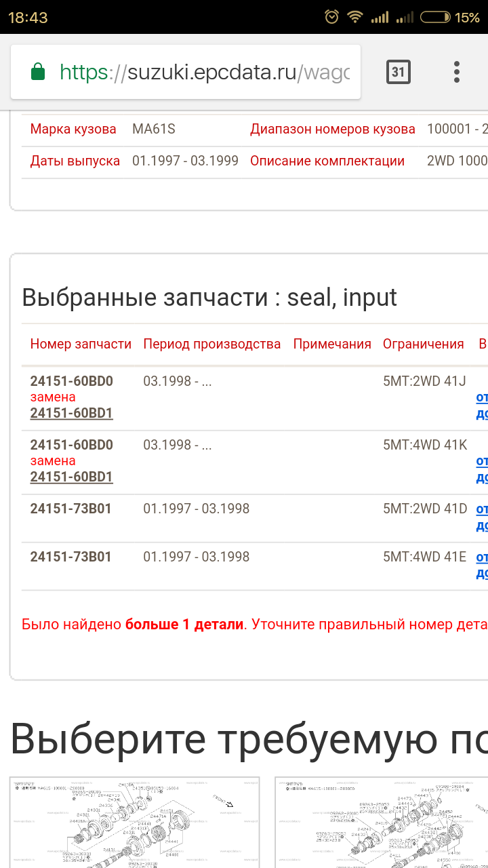Tap the battery icon showing 15%
This screenshot has height=868, width=488.
pyautogui.click(x=435, y=17)
